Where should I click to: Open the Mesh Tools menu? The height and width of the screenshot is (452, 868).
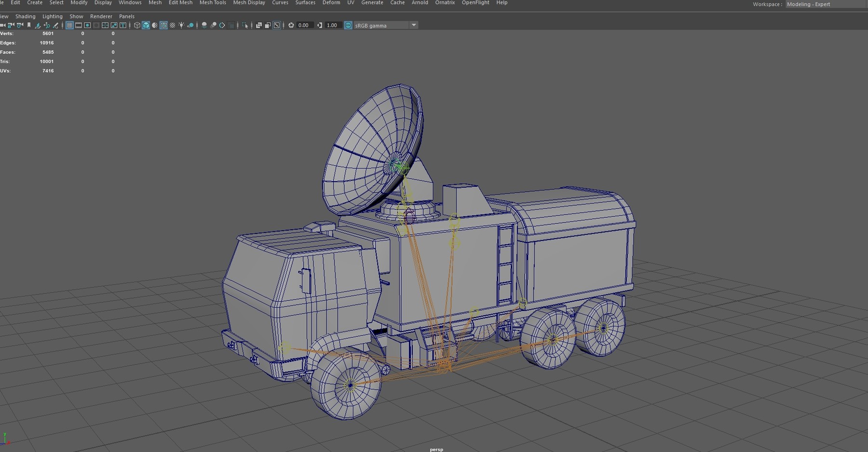click(213, 3)
